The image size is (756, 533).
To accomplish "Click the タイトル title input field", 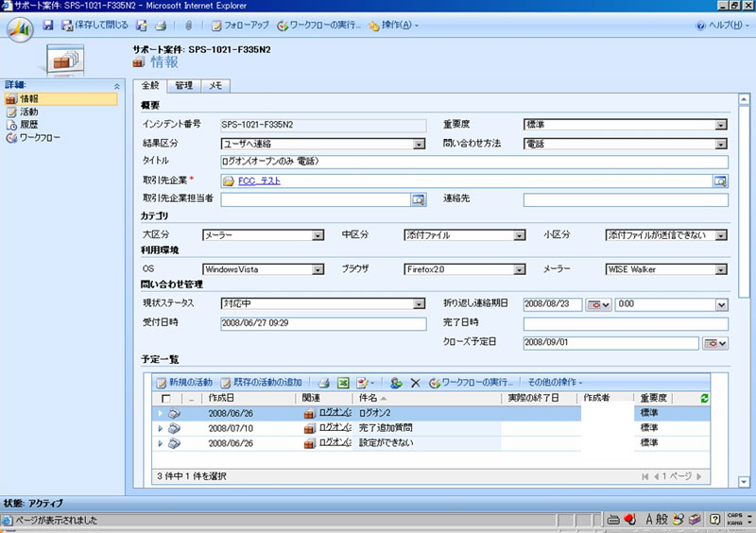I will 474,162.
